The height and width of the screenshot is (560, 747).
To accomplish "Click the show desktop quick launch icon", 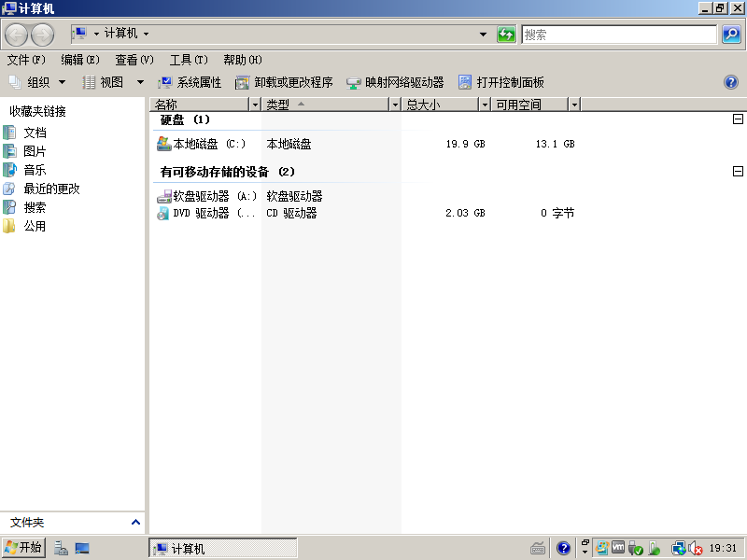I will 82,549.
